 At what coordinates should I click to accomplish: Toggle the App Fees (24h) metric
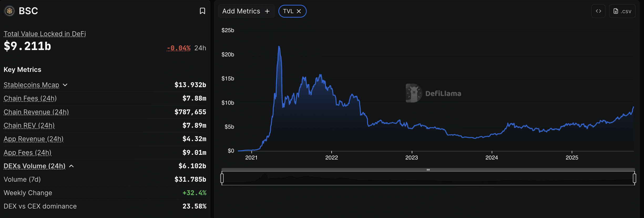coord(27,152)
